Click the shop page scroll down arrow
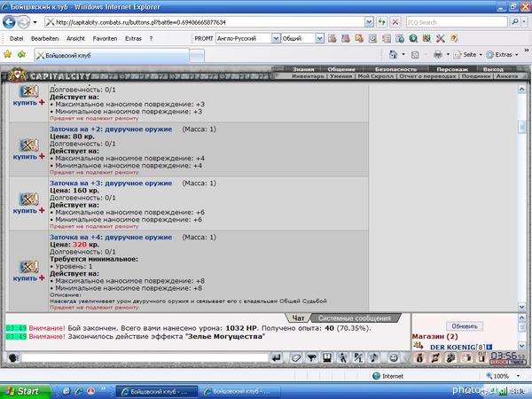This screenshot has width=532, height=399. pos(522,307)
